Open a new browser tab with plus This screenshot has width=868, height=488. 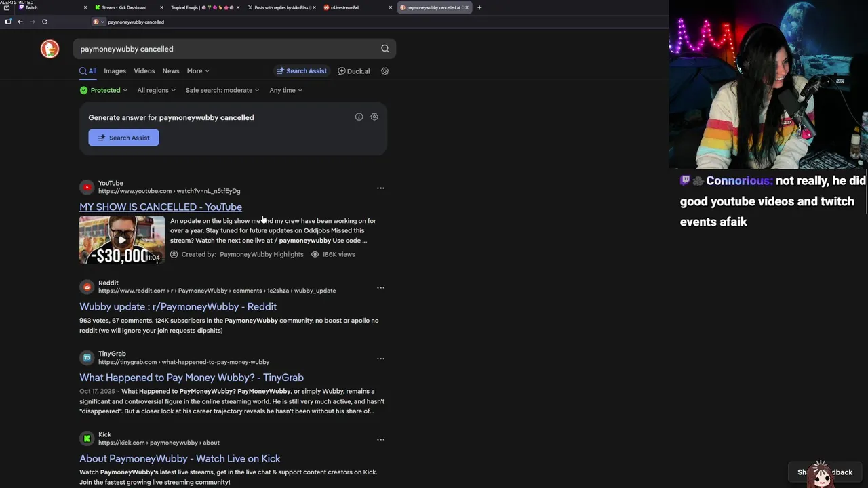pos(479,7)
